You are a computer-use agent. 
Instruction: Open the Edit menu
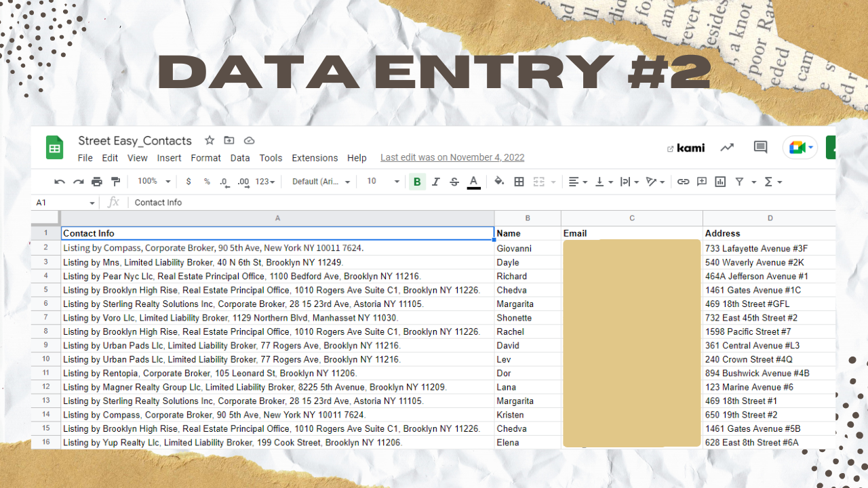pos(110,158)
